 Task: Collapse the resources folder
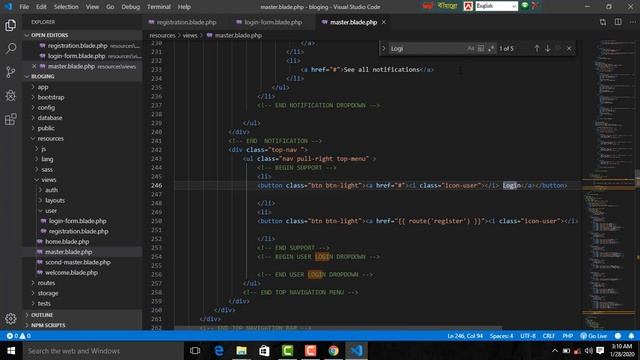pyautogui.click(x=82, y=138)
